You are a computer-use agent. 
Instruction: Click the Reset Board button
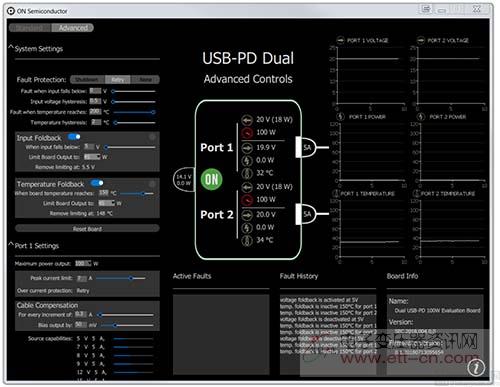(x=87, y=229)
